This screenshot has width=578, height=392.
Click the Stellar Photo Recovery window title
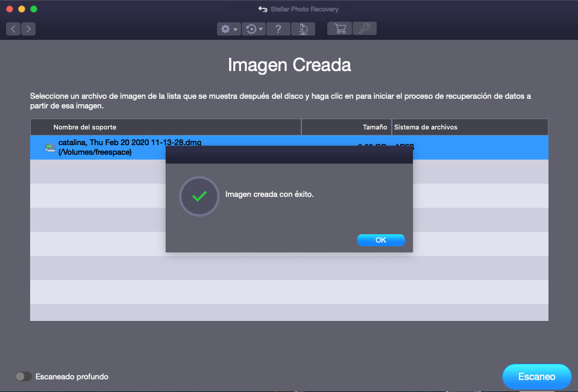304,9
